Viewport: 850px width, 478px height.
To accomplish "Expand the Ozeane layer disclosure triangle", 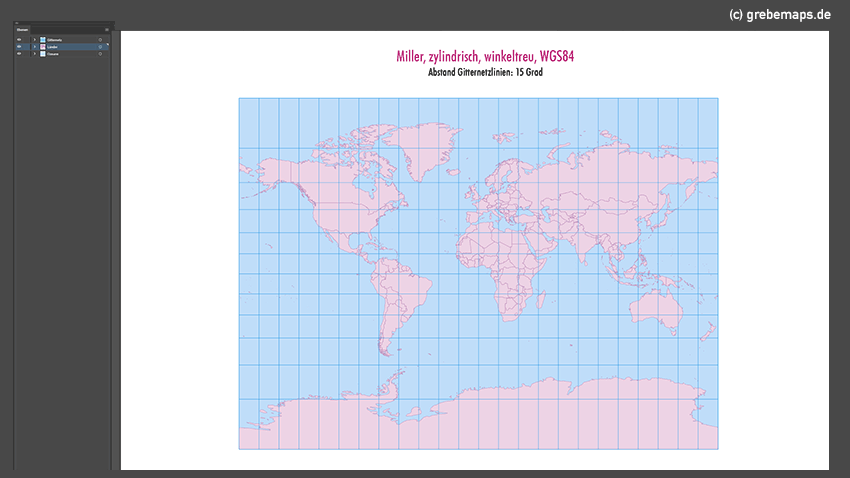I will (x=34, y=53).
